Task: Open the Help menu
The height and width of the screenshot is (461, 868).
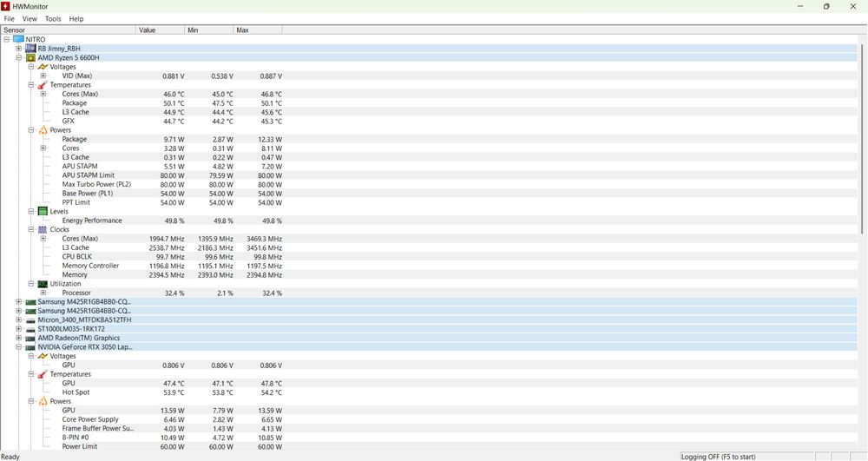Action: (76, 19)
